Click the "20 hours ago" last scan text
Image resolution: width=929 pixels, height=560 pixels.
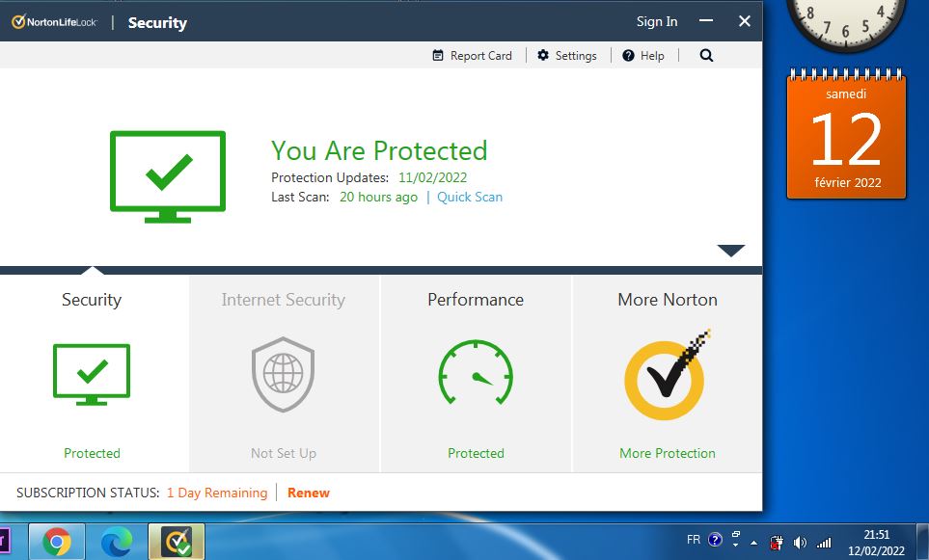point(378,198)
